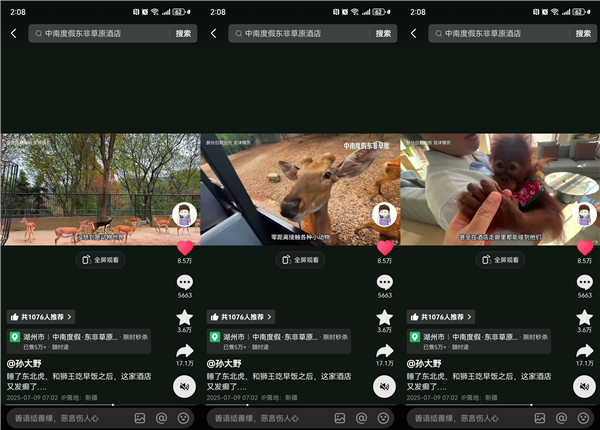The width and height of the screenshot is (600, 430).
Task: Toggle the mute speaker button in the left screen
Action: click(184, 386)
